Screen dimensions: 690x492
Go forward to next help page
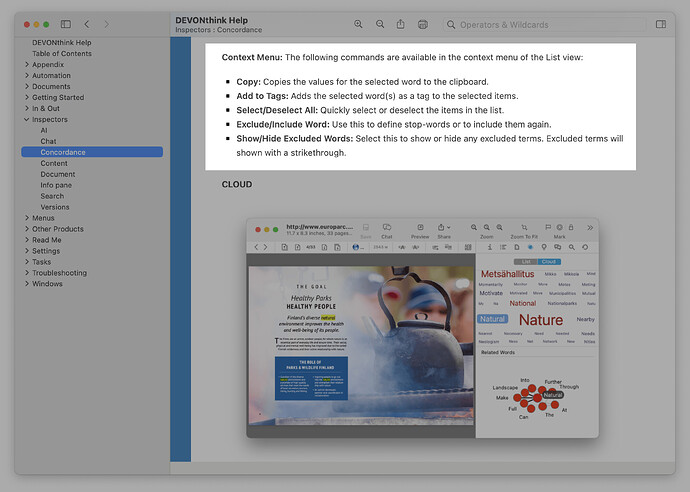[108, 23]
